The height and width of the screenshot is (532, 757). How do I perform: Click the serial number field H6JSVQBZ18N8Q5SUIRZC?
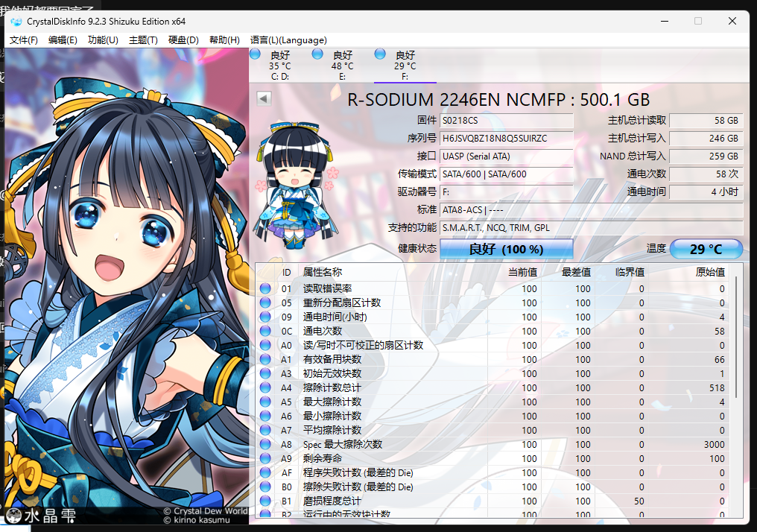[507, 139]
